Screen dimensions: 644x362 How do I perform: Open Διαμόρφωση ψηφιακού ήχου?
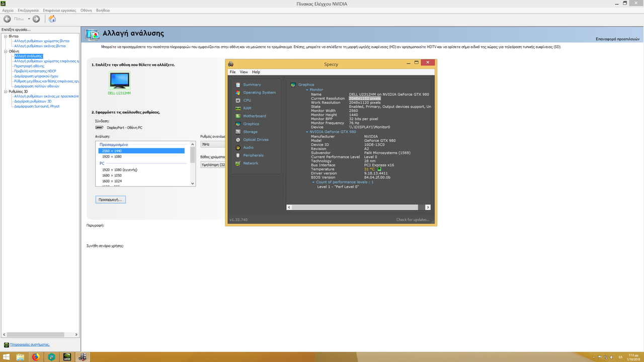(x=36, y=76)
